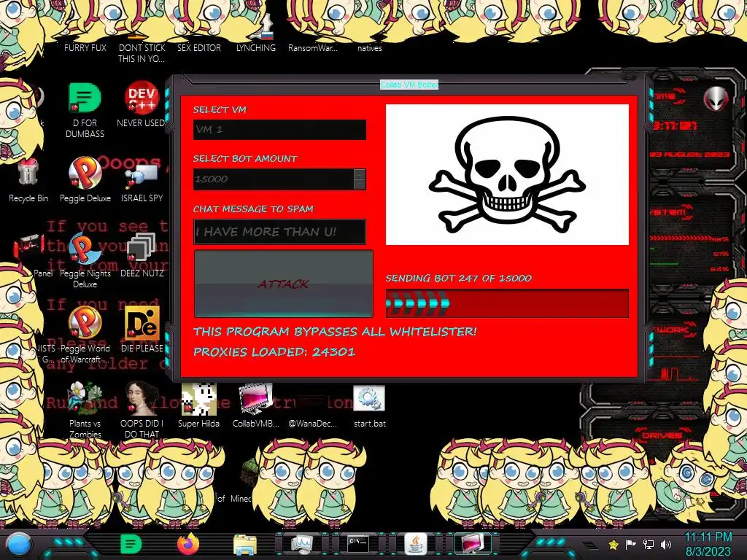Open the Recycle Bin desktop icon
Image resolution: width=747 pixels, height=560 pixels.
[x=28, y=181]
